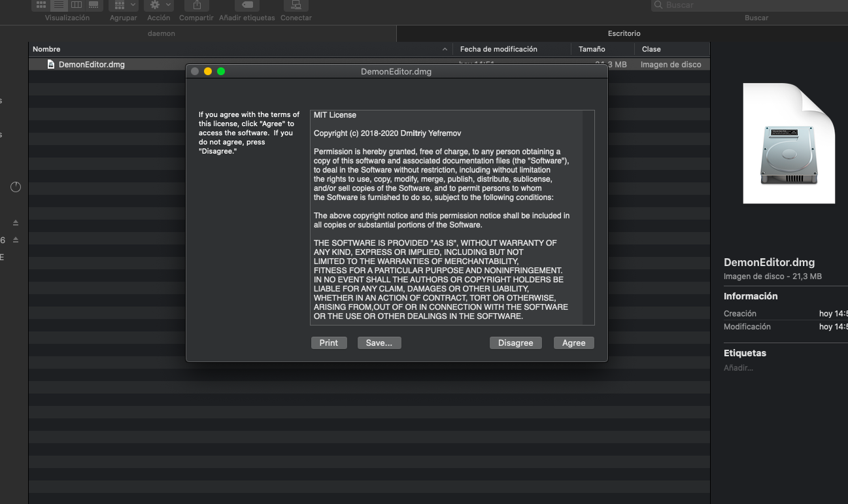The image size is (848, 504).
Task: Switch Finder to column view
Action: (x=76, y=5)
